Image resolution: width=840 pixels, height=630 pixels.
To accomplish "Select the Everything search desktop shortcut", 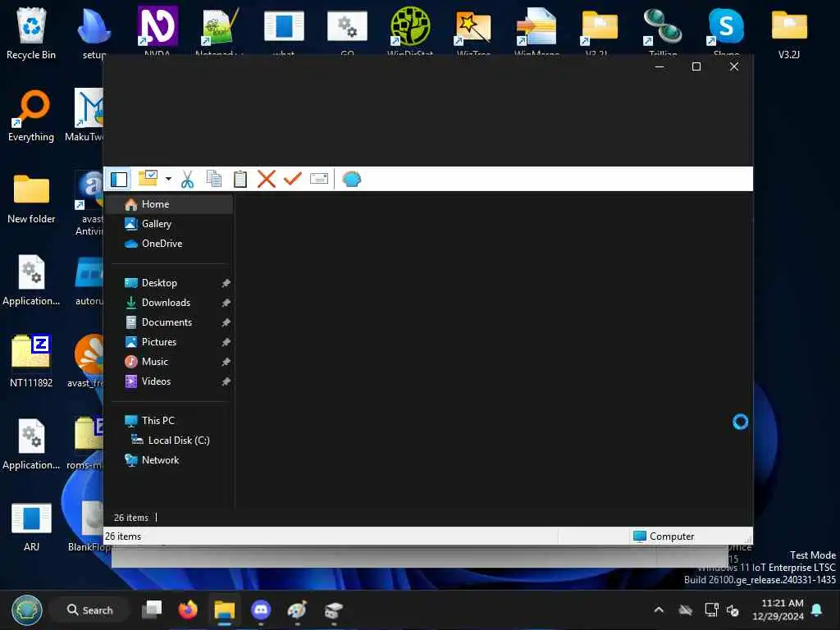I will click(x=31, y=115).
